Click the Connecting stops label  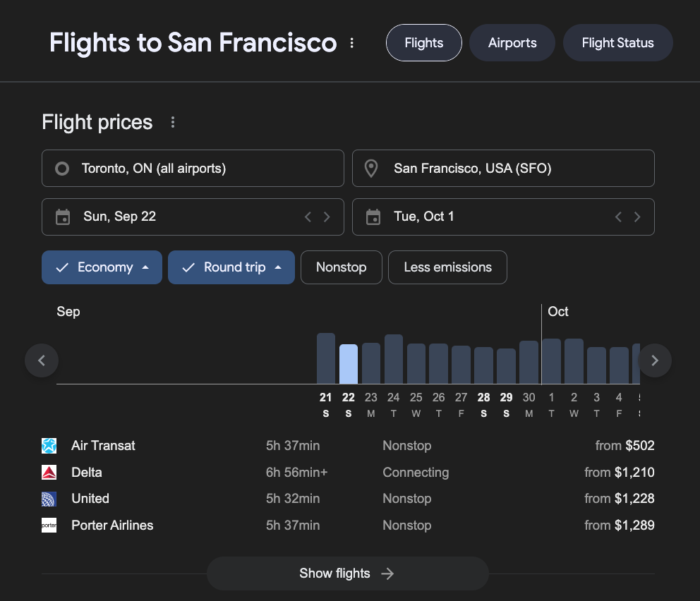tap(416, 472)
